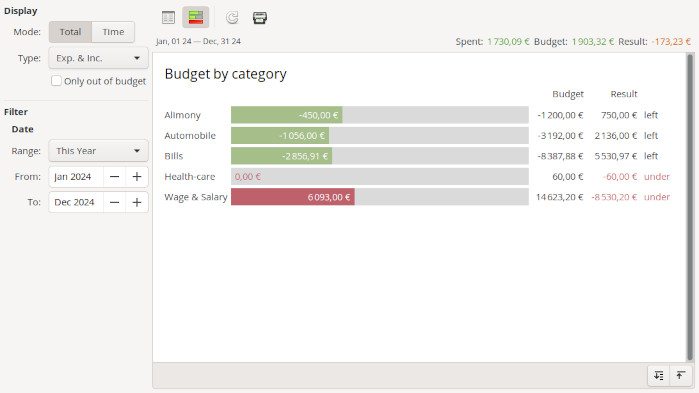Click the Budget column header
This screenshot has width=699, height=393.
pyautogui.click(x=567, y=94)
